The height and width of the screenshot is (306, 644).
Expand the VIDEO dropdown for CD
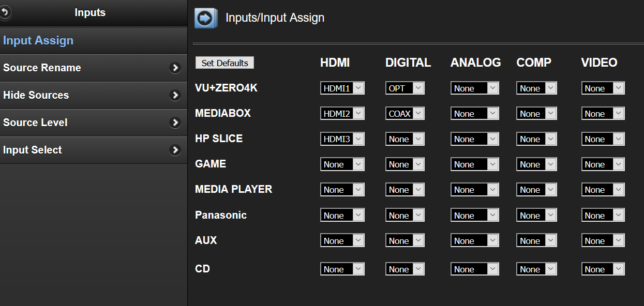click(603, 269)
